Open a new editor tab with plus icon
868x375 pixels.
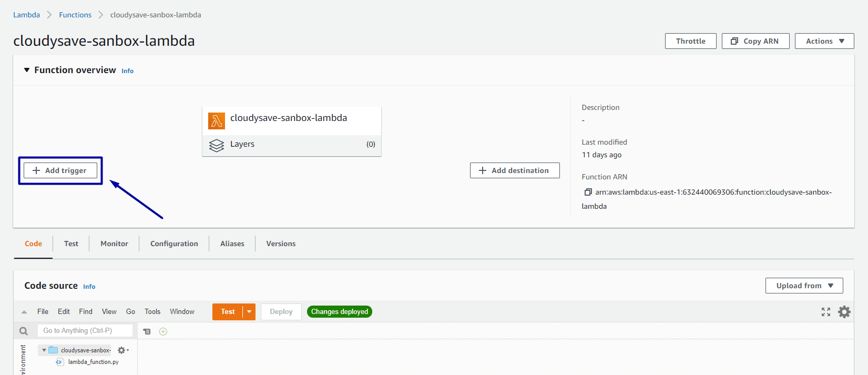tap(163, 331)
